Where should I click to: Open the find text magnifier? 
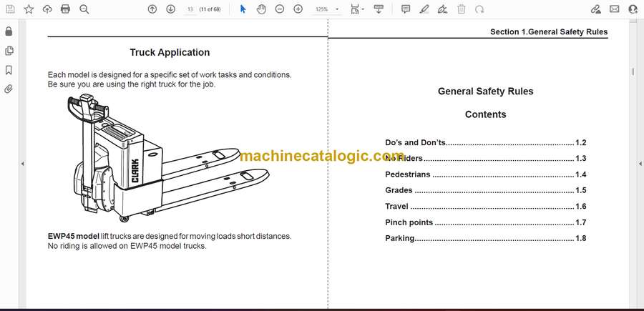(84, 9)
